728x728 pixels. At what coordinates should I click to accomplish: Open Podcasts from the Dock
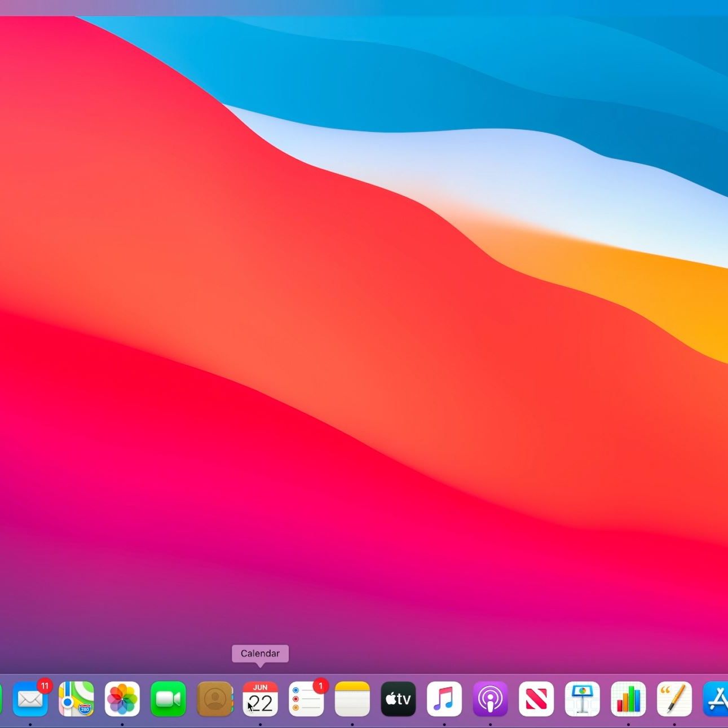(490, 699)
